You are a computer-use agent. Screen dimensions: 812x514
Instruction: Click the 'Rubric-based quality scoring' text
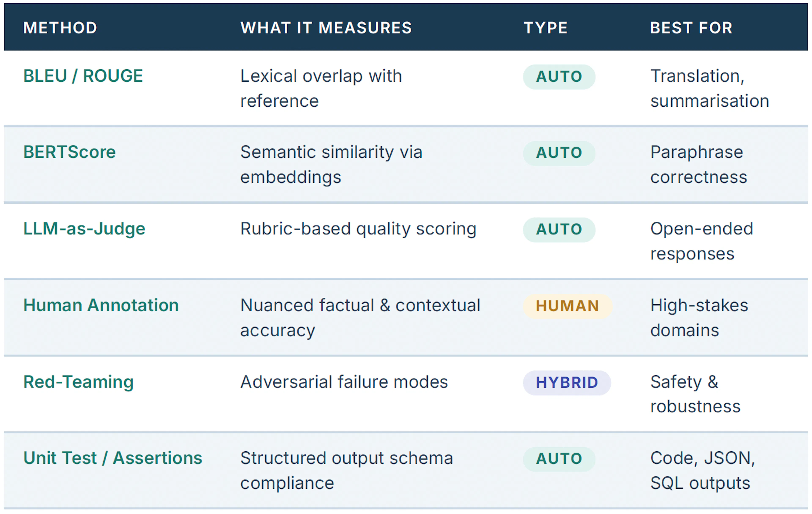(x=358, y=229)
